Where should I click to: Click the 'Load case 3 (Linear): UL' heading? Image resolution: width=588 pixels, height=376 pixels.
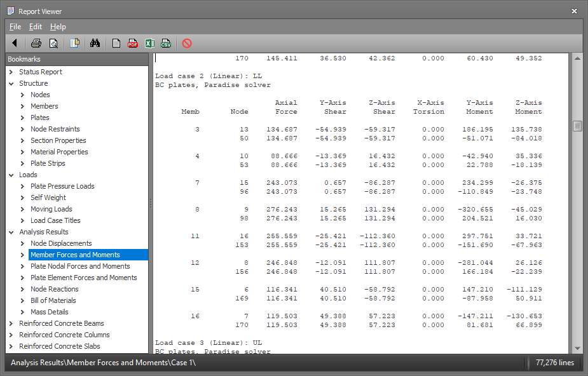pyautogui.click(x=209, y=343)
